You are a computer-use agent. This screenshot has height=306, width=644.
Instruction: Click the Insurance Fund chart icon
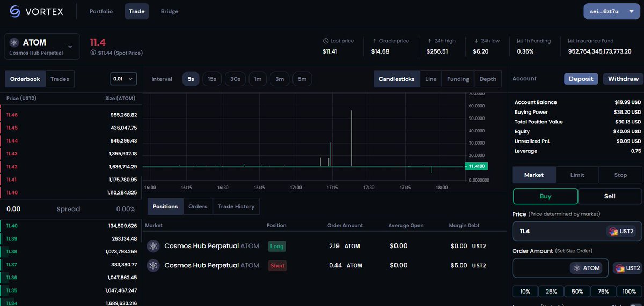pyautogui.click(x=571, y=41)
